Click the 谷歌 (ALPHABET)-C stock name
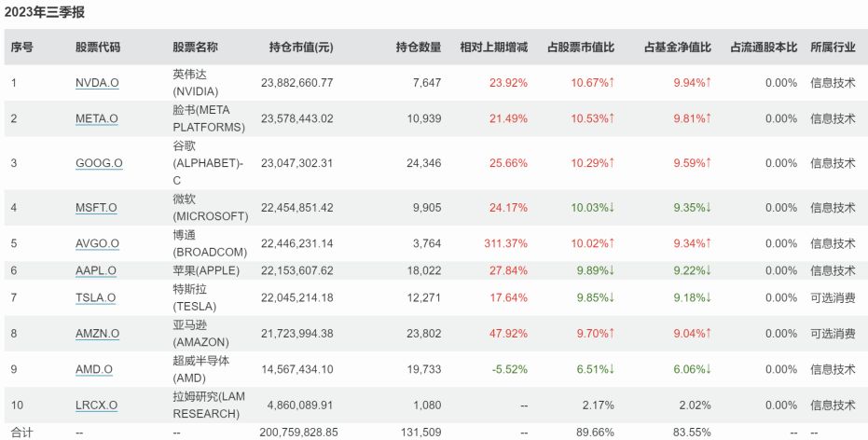868x440 pixels. (208, 163)
